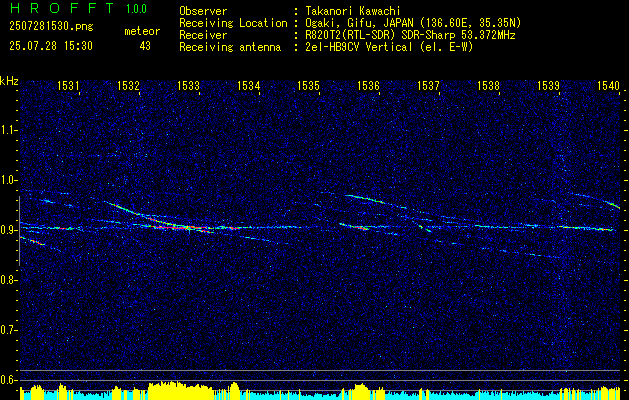Click the observer name Takanori Kawachi
The width and height of the screenshot is (629, 400).
point(351,11)
